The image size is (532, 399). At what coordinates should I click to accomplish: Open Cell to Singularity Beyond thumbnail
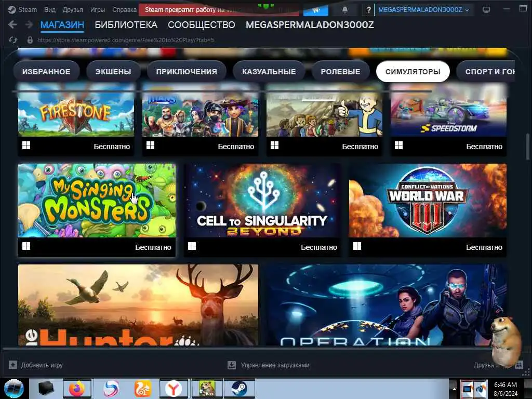pos(262,201)
